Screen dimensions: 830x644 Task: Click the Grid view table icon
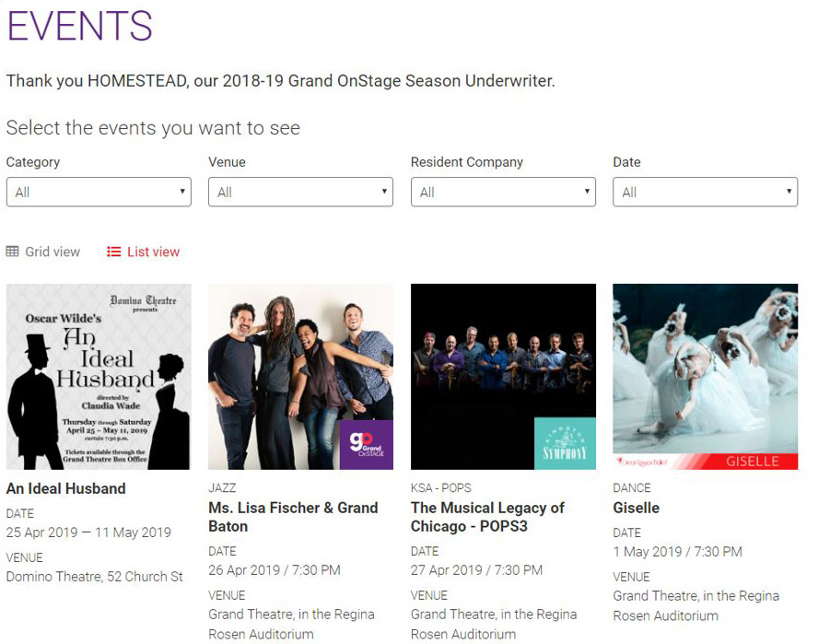click(12, 252)
